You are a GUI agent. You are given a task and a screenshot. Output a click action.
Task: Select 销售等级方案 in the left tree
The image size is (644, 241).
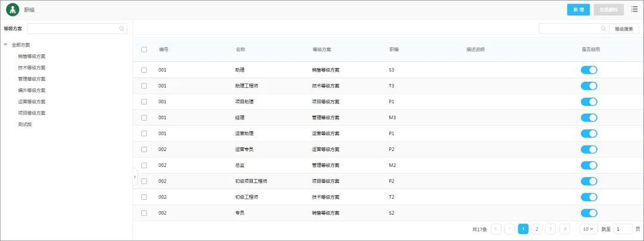[32, 56]
